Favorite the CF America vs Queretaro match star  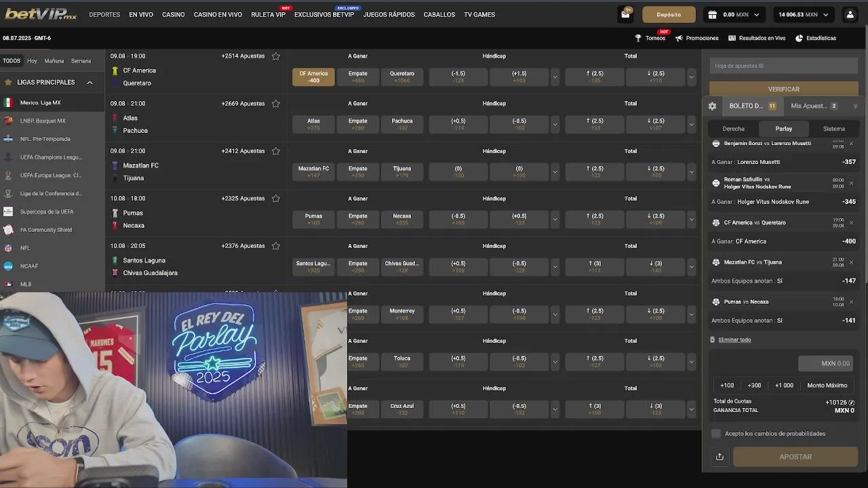tap(276, 56)
